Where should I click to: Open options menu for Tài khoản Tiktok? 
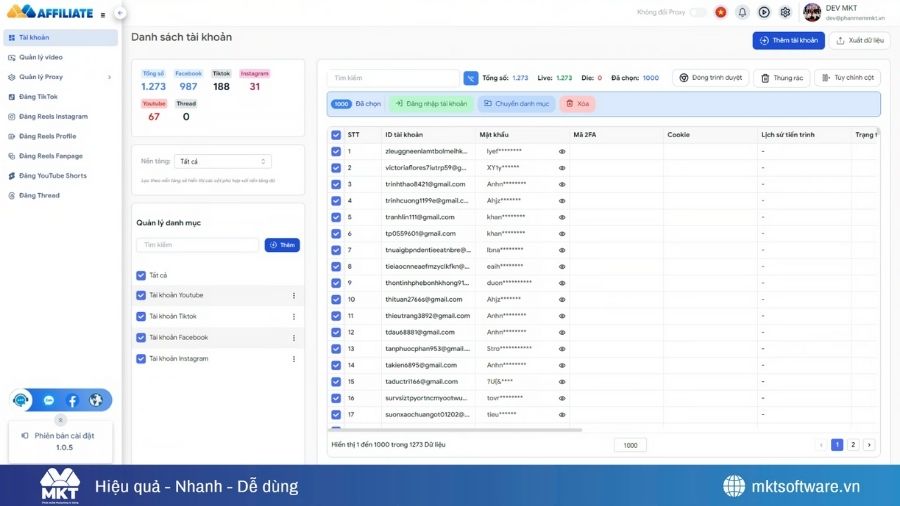click(x=293, y=316)
